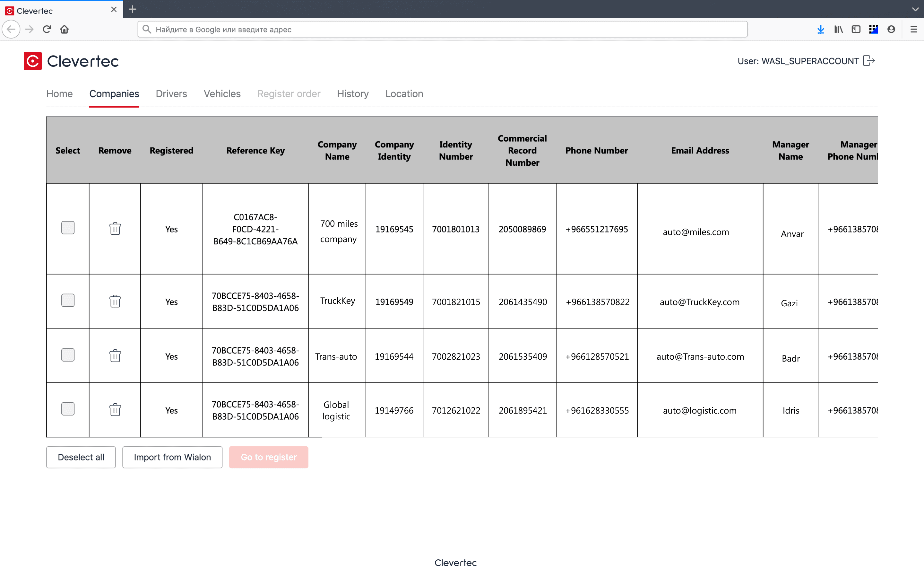Click trash icon for TruckKey row
This screenshot has width=924, height=578.
pyautogui.click(x=115, y=301)
